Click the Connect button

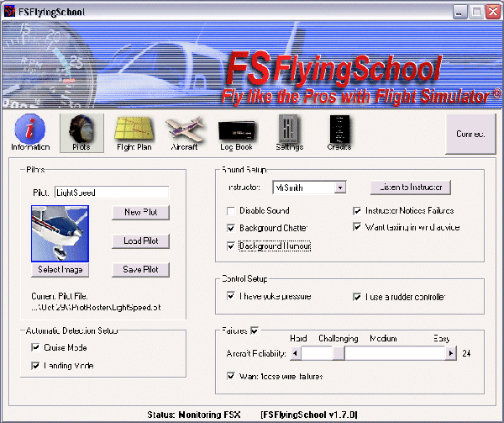click(x=470, y=134)
